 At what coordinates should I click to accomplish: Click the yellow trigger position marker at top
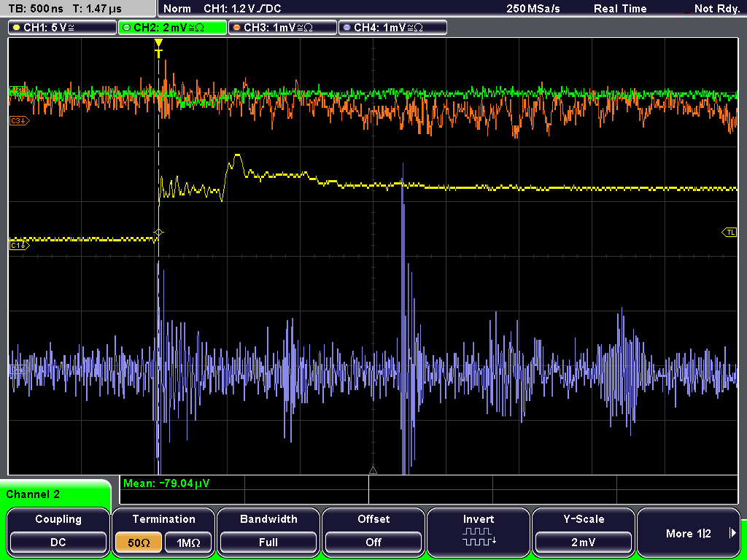[x=158, y=47]
